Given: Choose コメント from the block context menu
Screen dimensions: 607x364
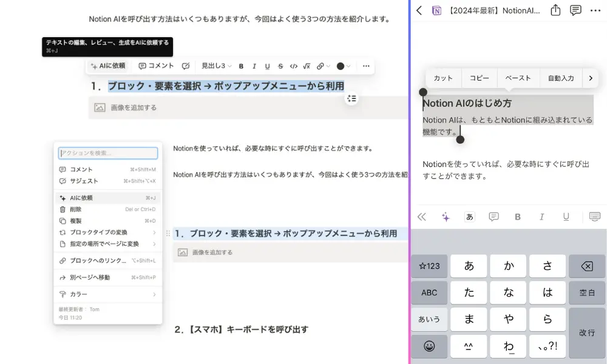Looking at the screenshot, I should [x=107, y=169].
